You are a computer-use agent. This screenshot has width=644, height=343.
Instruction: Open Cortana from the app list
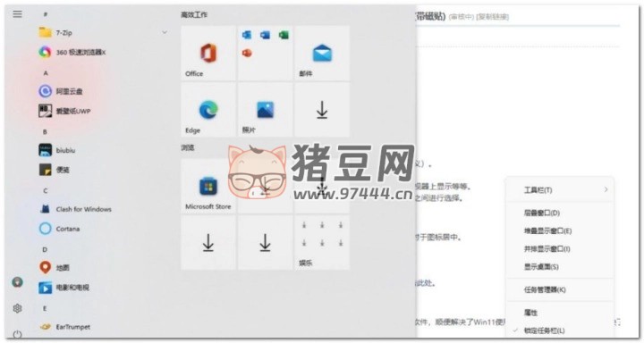pyautogui.click(x=59, y=229)
